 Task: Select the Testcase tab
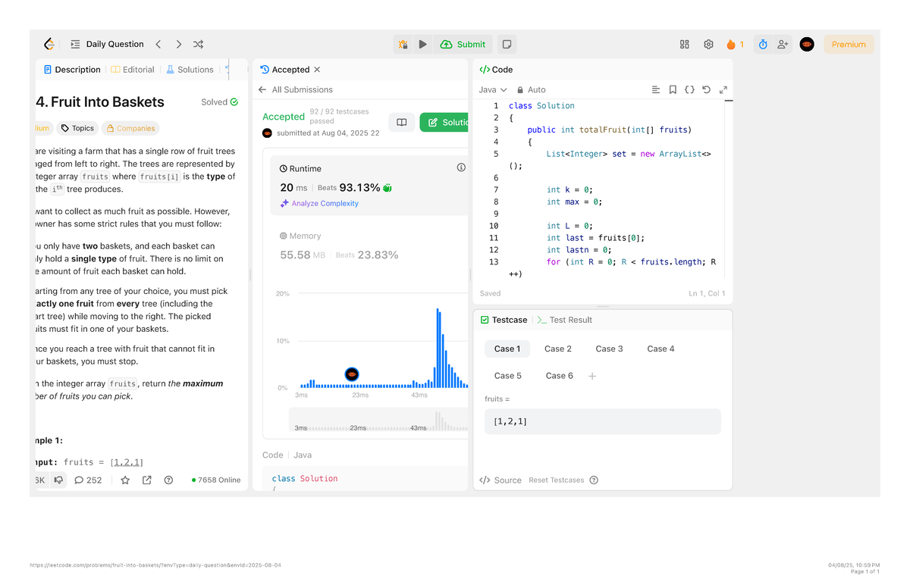tap(504, 320)
